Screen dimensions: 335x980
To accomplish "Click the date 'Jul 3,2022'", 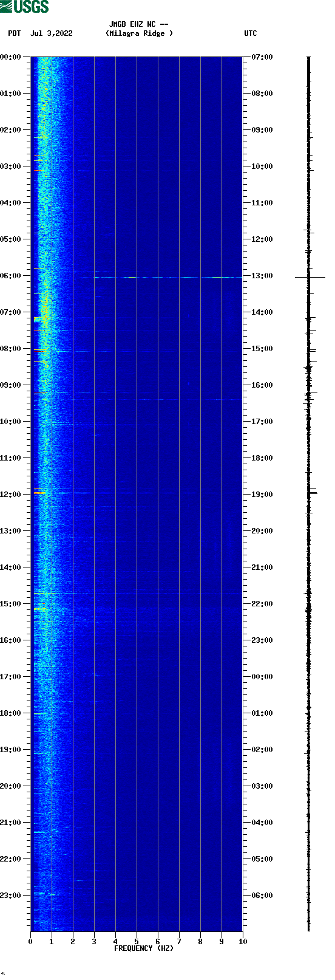I will [x=52, y=33].
